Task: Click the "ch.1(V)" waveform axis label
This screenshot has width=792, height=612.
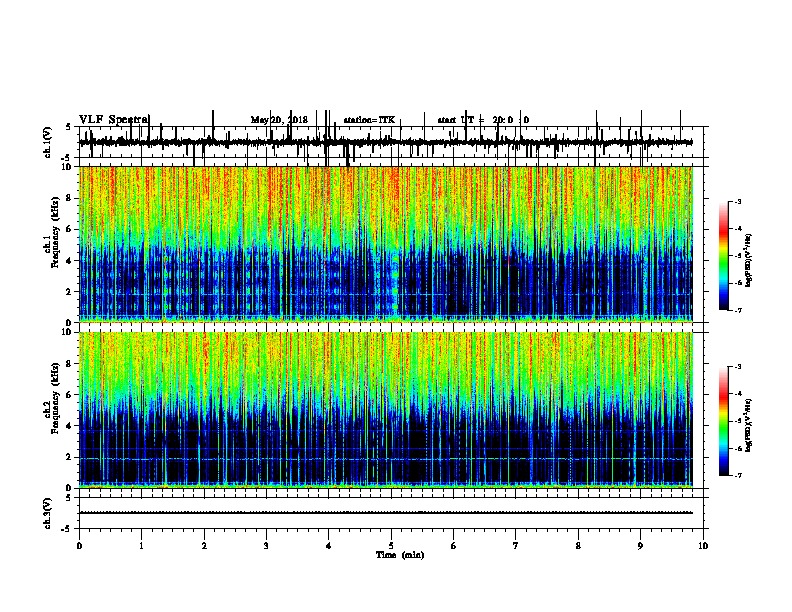Action: pyautogui.click(x=47, y=142)
